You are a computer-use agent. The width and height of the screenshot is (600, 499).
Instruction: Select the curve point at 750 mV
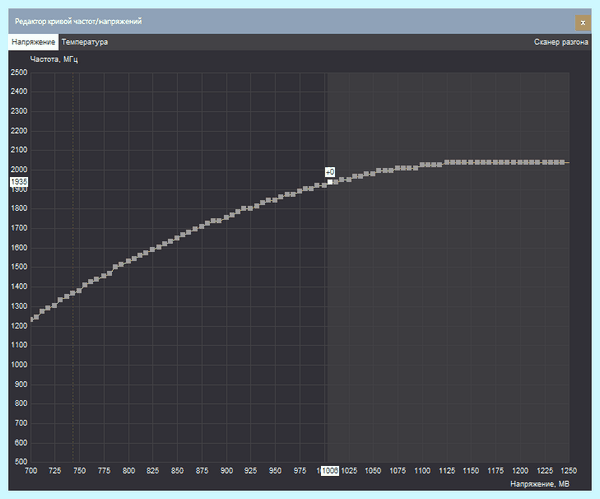click(79, 291)
